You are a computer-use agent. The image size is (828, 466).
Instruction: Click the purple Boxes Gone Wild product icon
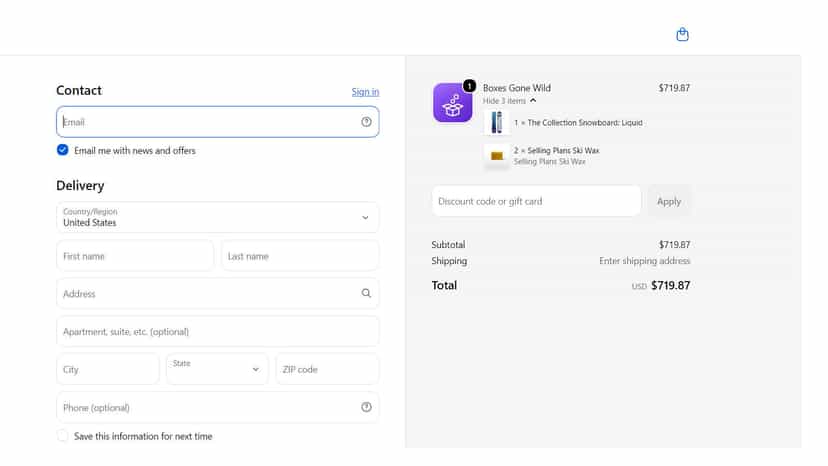[x=453, y=102]
